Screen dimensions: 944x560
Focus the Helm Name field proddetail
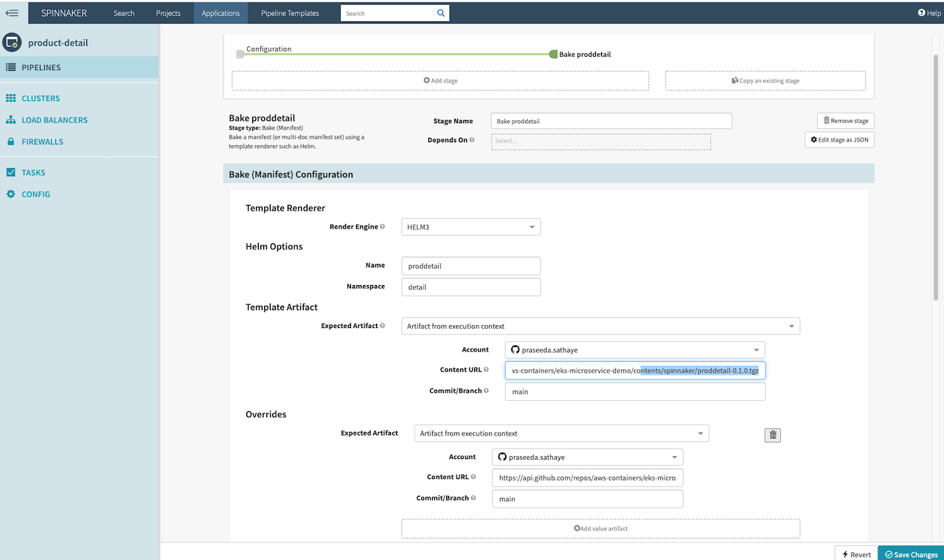point(471,265)
